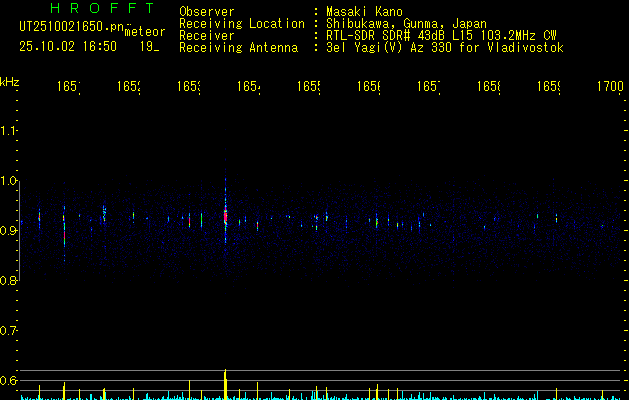Click the tallest yellow peak in bottom intensity graph
The height and width of the screenshot is (400, 629).
click(x=225, y=384)
